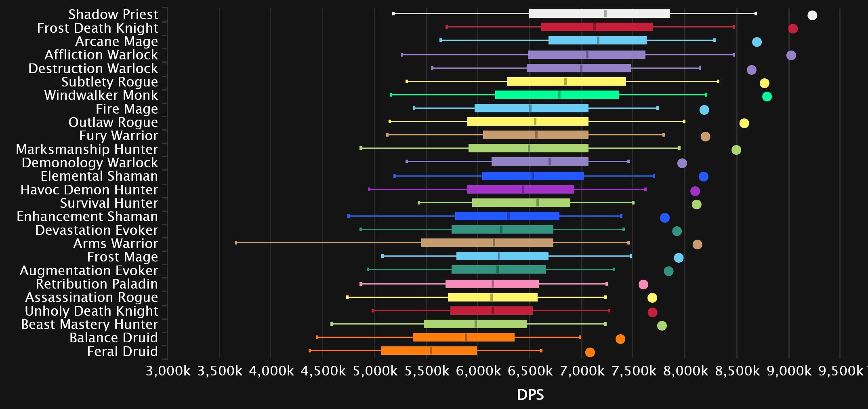Click the Havoc Demon Hunter purple box
Screen dimensions: 868x409
(520, 190)
